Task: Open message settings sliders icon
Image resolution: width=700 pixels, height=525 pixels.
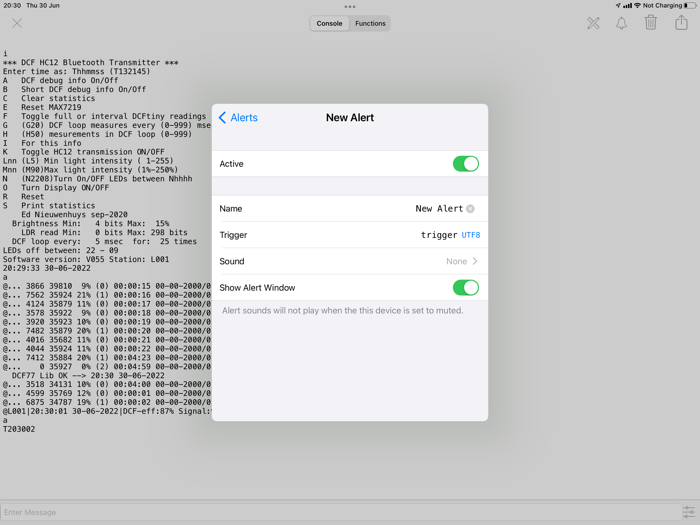Action: [689, 512]
